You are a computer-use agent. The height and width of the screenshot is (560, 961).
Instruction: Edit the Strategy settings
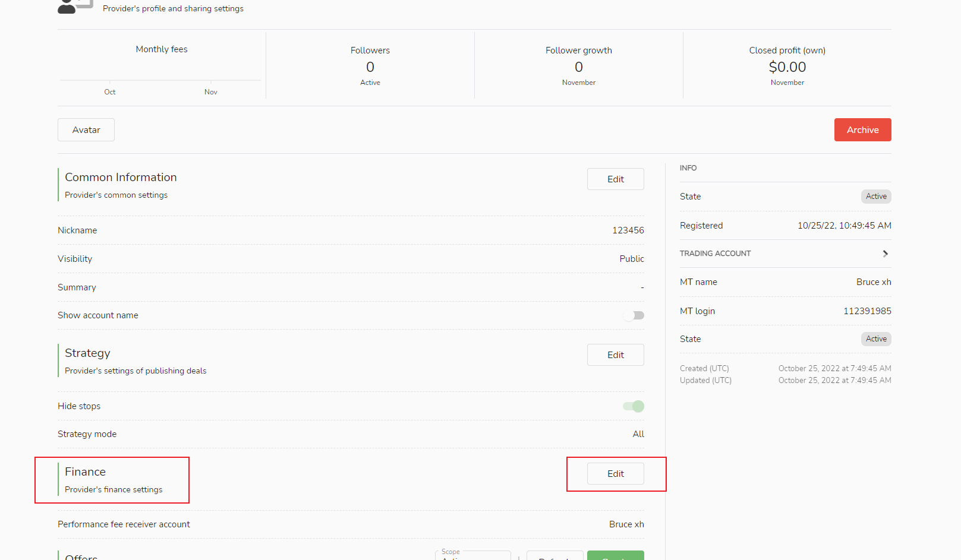click(615, 355)
